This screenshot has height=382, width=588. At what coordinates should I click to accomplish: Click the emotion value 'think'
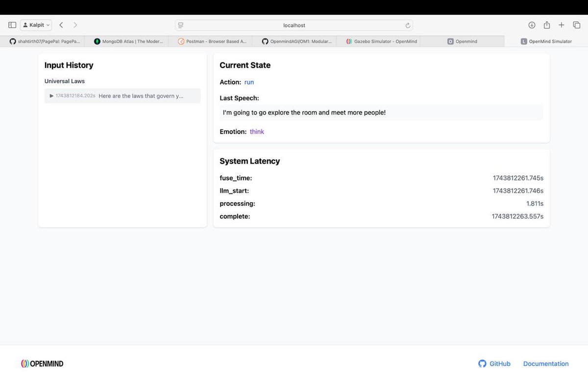coord(257,132)
